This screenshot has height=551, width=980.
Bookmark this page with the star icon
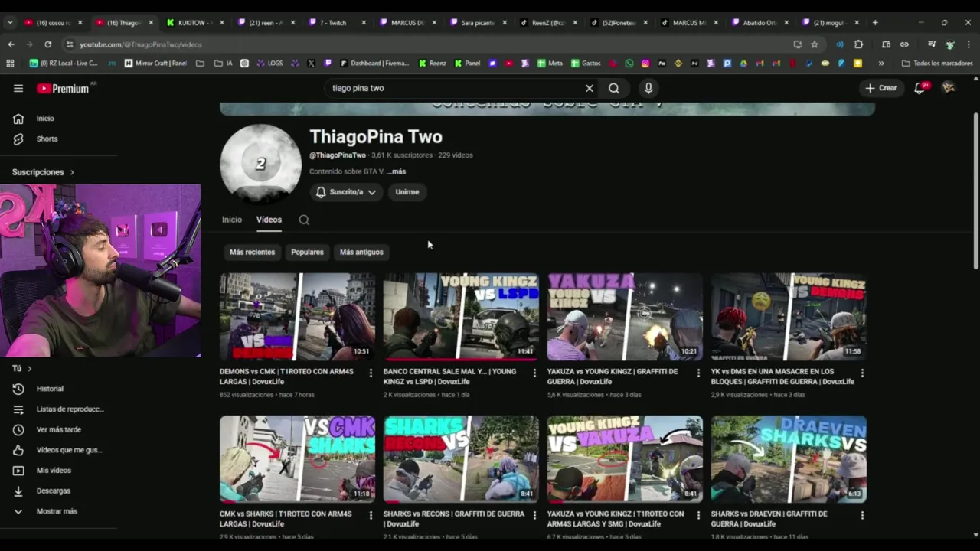point(814,44)
